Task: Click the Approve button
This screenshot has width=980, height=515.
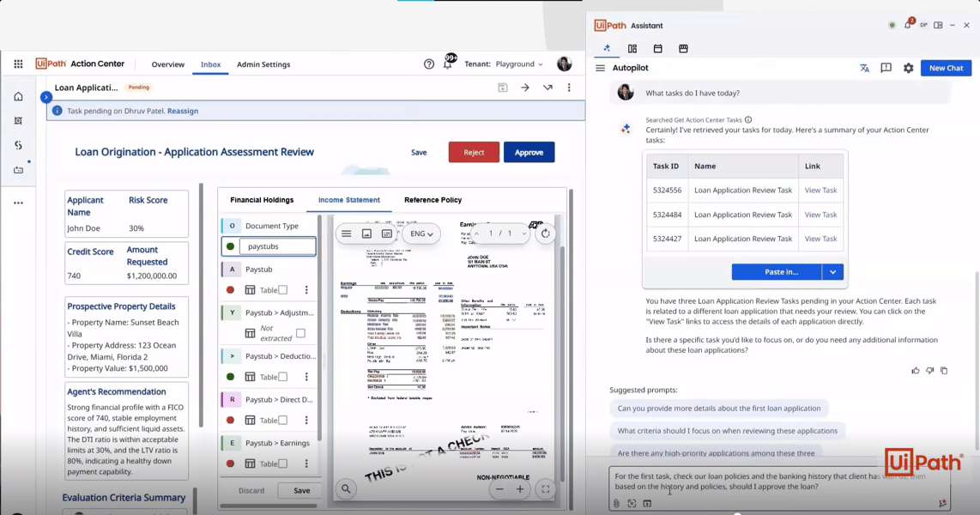Action: (x=529, y=152)
